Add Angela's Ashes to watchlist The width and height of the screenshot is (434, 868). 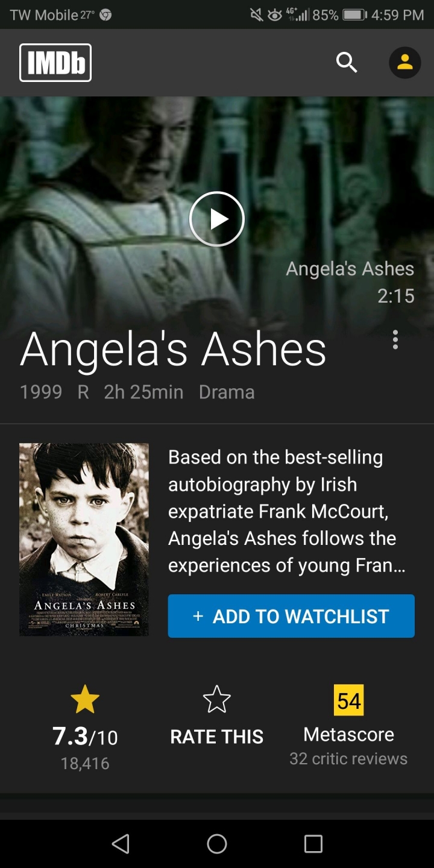point(291,616)
